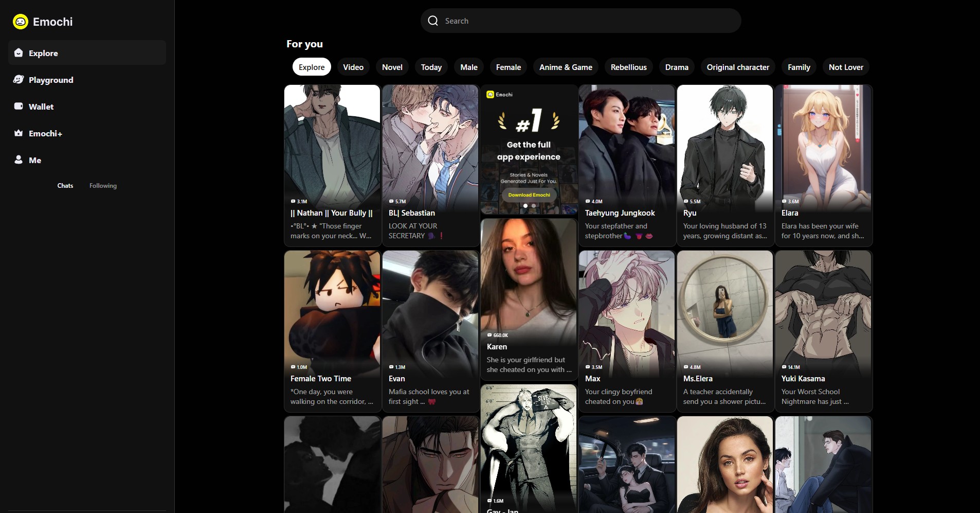Click into the Search input field
Screen dimensions: 980x513
[x=586, y=21]
